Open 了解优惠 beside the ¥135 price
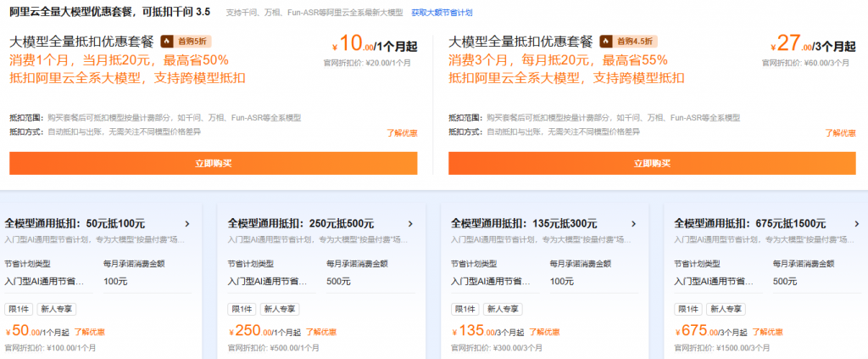868x359 pixels. (x=542, y=332)
